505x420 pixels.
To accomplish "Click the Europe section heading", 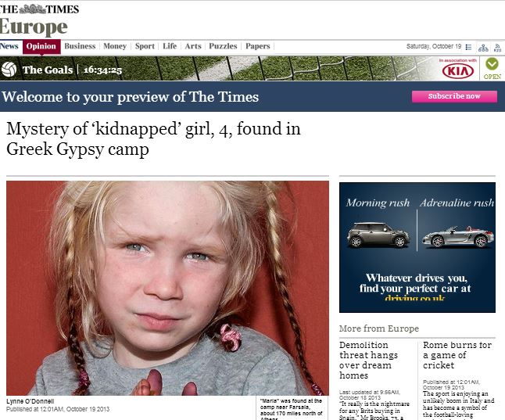I will point(34,27).
